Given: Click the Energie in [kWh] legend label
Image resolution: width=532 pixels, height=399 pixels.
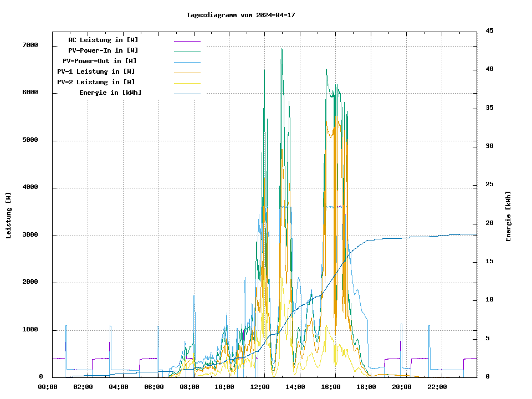Looking at the screenshot, I should [x=110, y=93].
